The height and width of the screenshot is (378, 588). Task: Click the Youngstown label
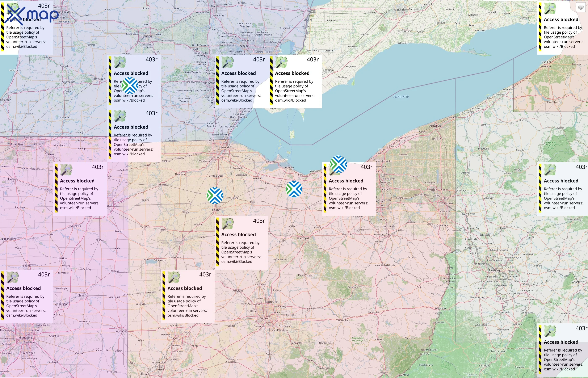[x=445, y=203]
